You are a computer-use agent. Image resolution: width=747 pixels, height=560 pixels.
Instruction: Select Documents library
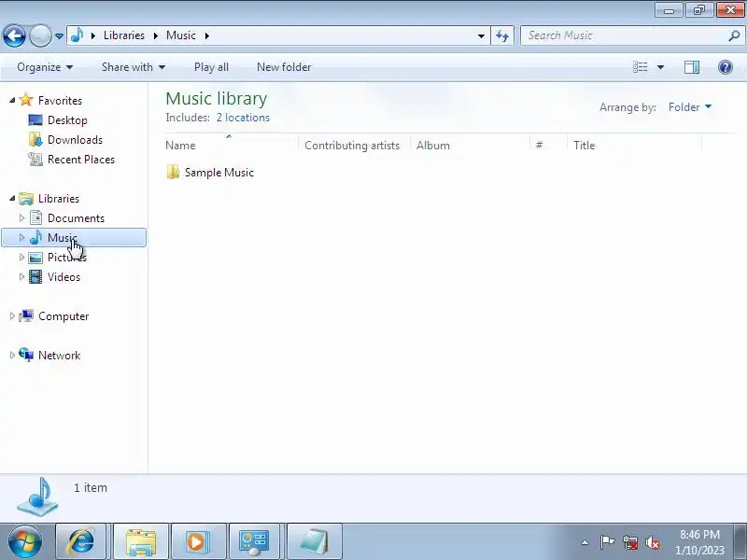point(76,218)
